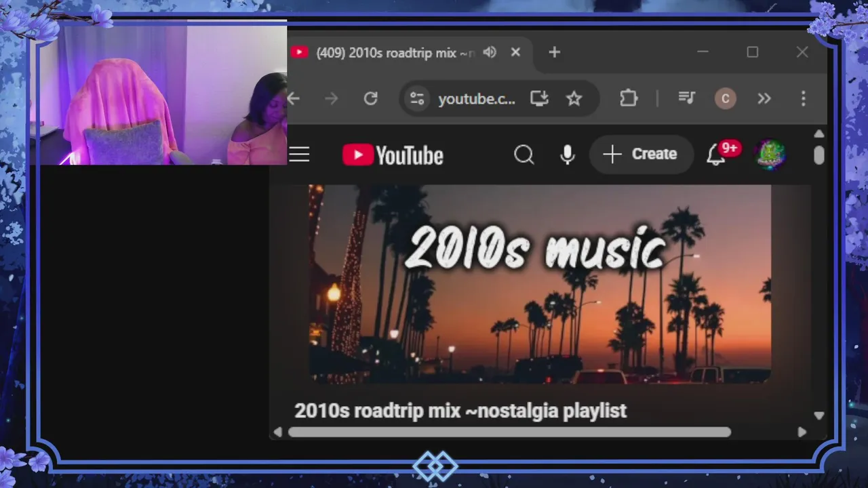Viewport: 868px width, 488px height.
Task: Open the media controls icon
Action: tap(687, 99)
